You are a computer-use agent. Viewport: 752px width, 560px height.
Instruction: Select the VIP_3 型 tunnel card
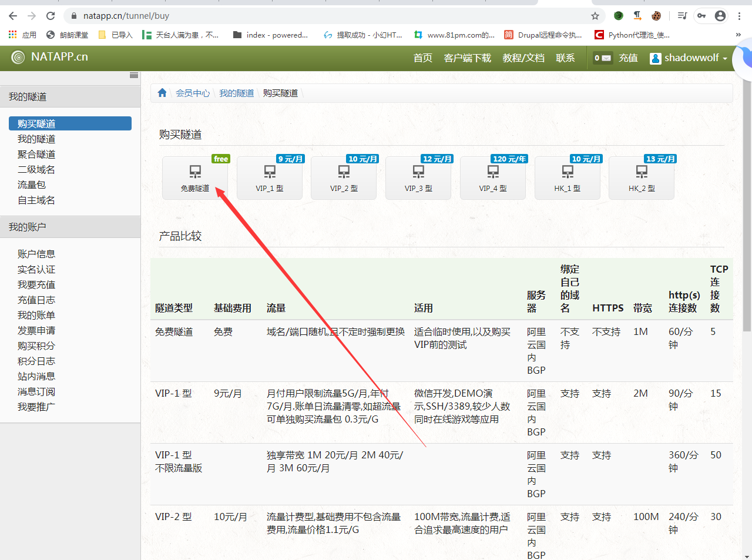coord(418,178)
